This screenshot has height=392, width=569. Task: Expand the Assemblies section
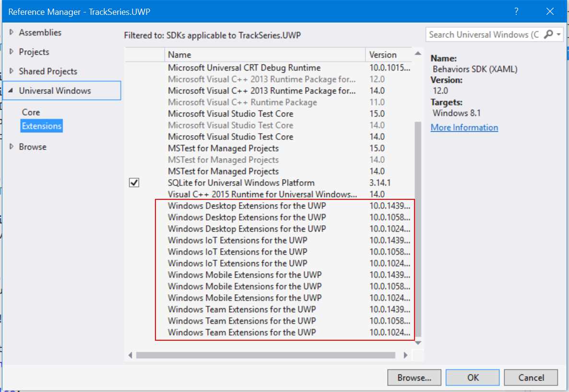(11, 33)
